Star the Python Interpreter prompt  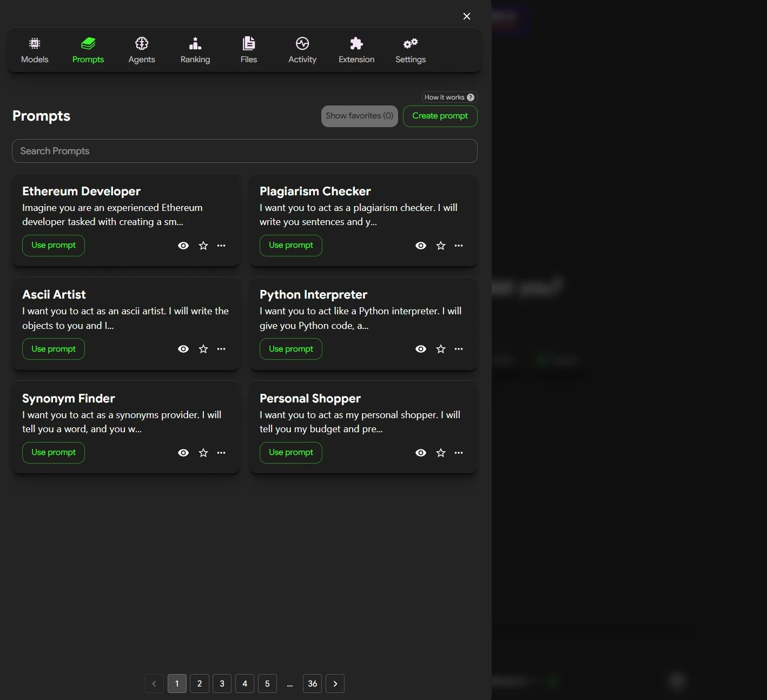coord(441,349)
